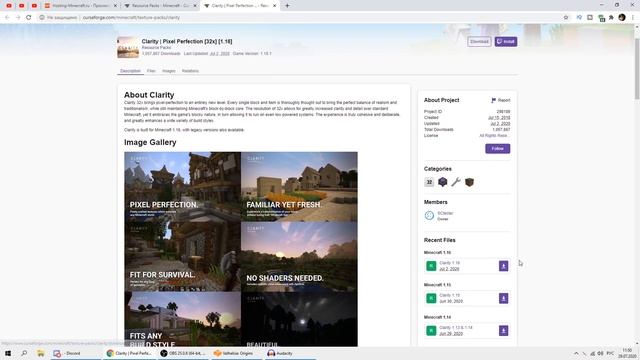Click the page vertical scrollbar thumb
Screen dimensions: 640x360
637,69
